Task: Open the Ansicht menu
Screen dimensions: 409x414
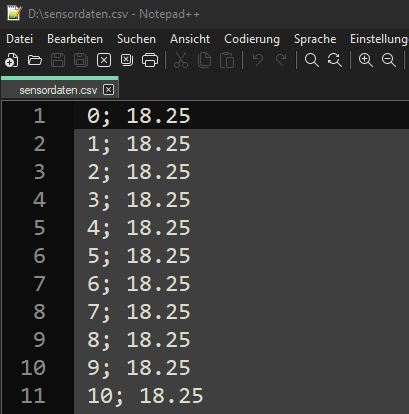Action: [190, 39]
